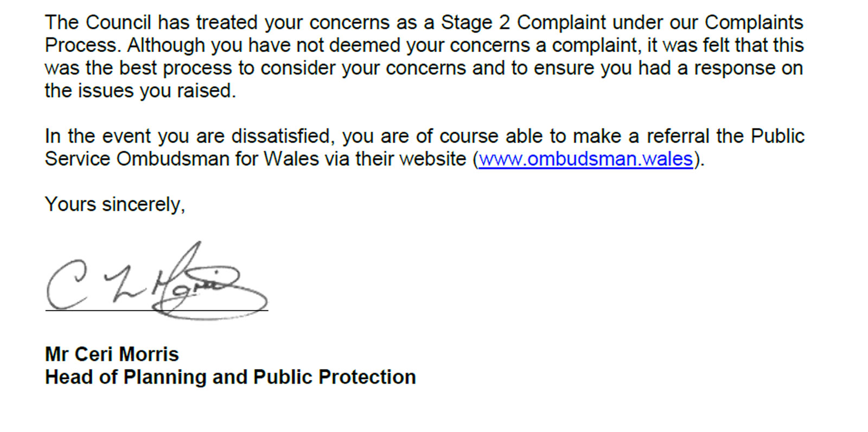This screenshot has height=432, width=868.
Task: Click the Head of Planning and Public Protection title
Action: pos(231,377)
